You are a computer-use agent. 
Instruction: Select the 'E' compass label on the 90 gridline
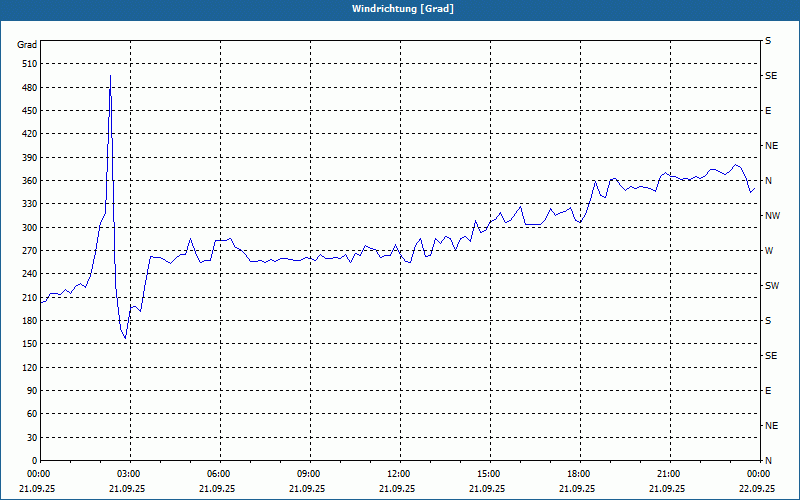[768, 391]
